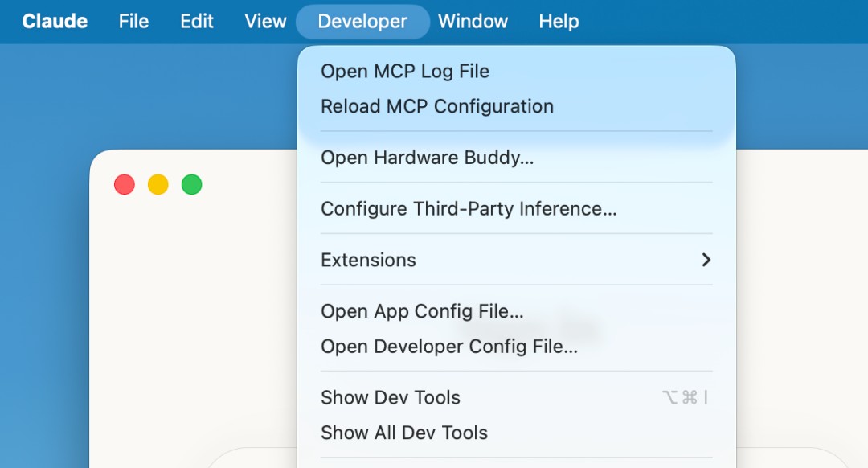This screenshot has height=468, width=868.
Task: Pick Open Developer Config File
Action: tap(449, 347)
